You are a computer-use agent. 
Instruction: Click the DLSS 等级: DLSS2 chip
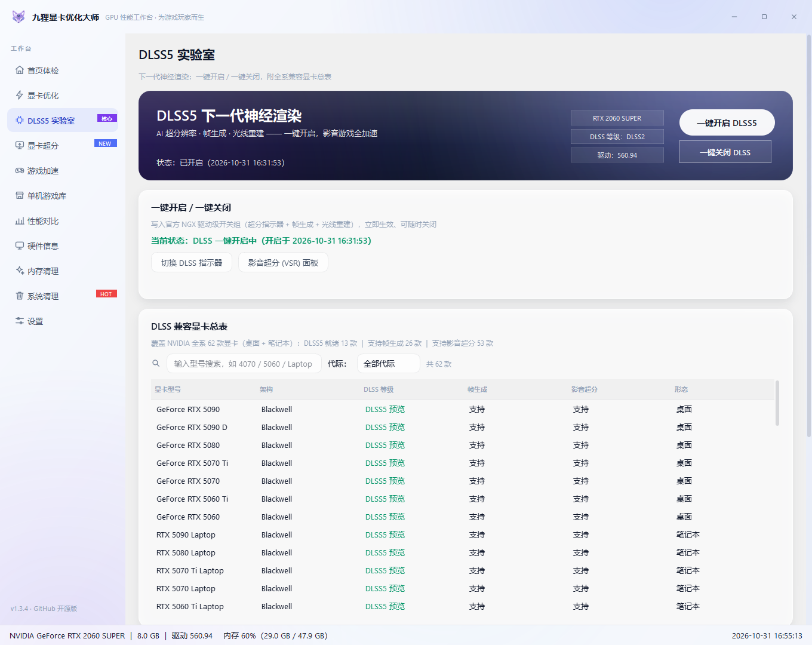617,137
